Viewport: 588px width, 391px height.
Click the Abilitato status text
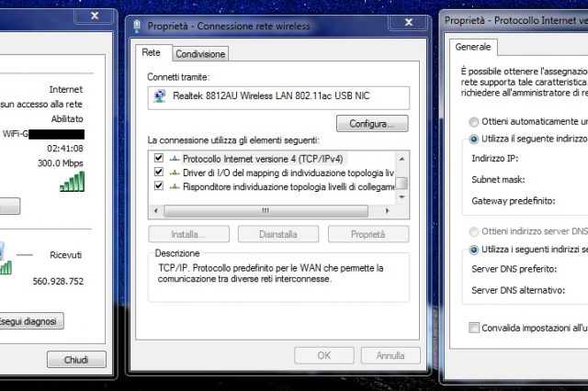point(67,118)
